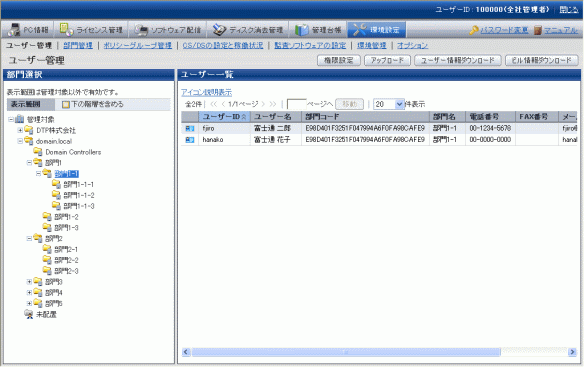Image resolution: width=584 pixels, height=367 pixels.
Task: Open the 20件表示 count dropdown
Action: tap(389, 104)
